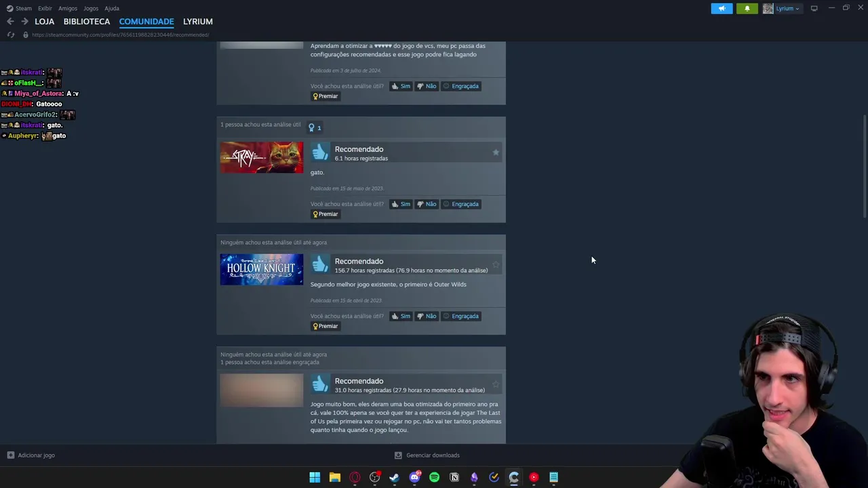Click the Stray review thumbs-up Recomendado icon
This screenshot has width=868, height=488.
click(x=320, y=152)
